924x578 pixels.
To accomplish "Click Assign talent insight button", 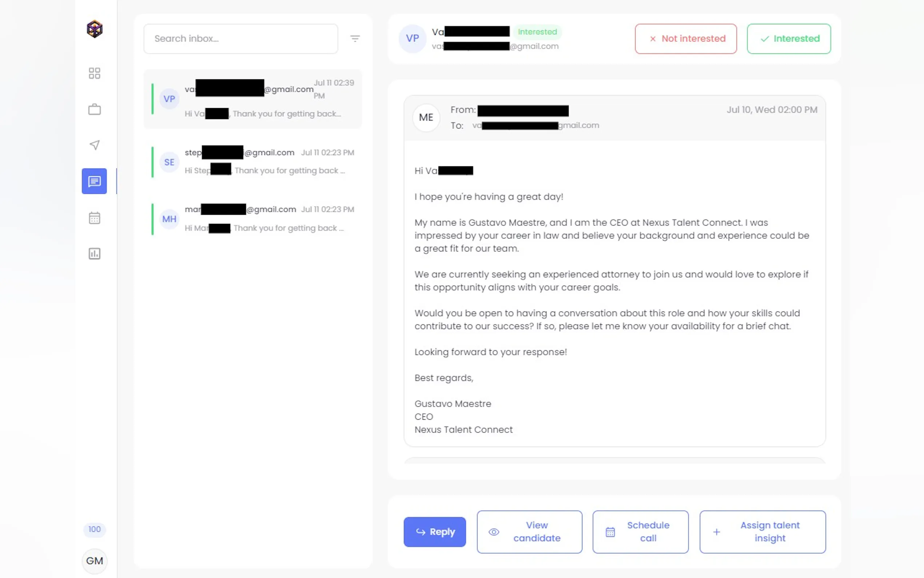I will coord(762,532).
